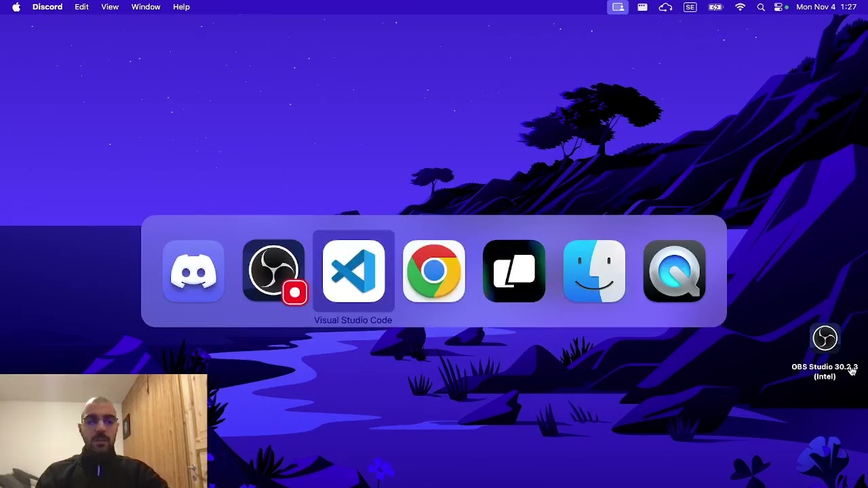Open the Window menu

tap(146, 7)
